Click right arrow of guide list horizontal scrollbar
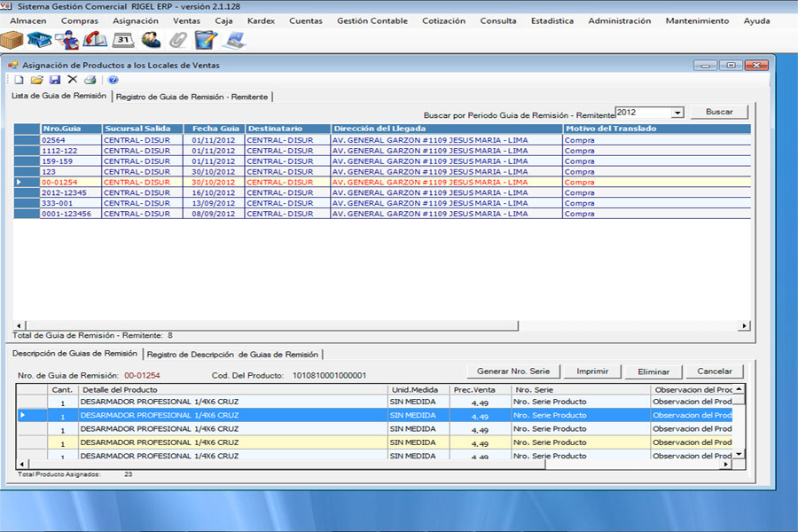Screen dimensions: 798x532 pos(745,326)
